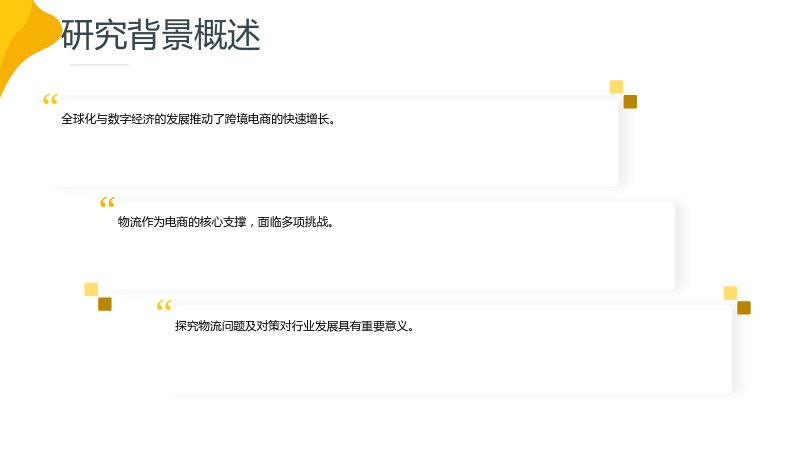Click dark gold square left of third card
Screen dimensions: 800x450
[x=105, y=304]
